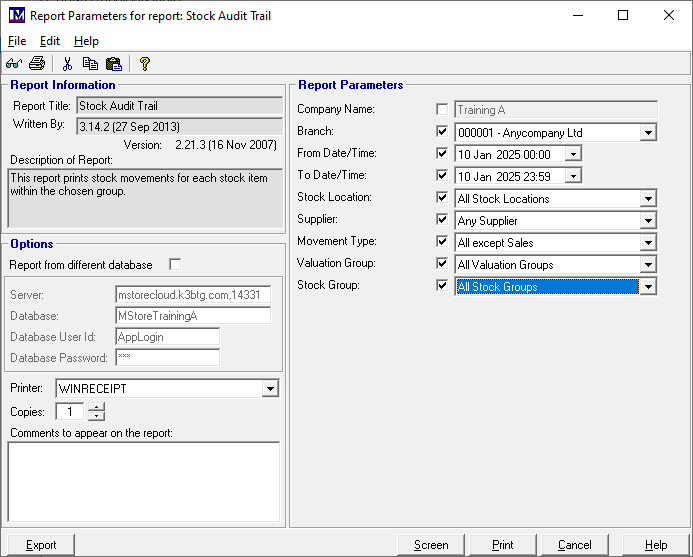Click the Copies number field
The image size is (693, 557).
point(70,412)
